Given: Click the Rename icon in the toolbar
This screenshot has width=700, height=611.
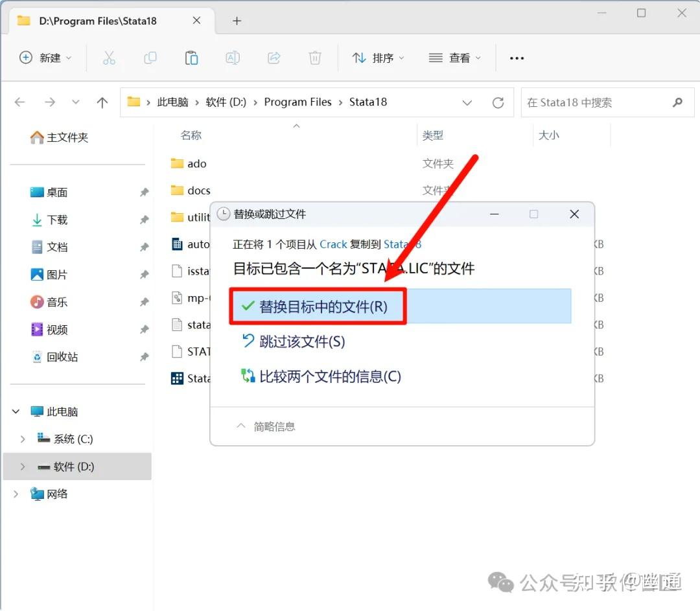Looking at the screenshot, I should pyautogui.click(x=233, y=58).
